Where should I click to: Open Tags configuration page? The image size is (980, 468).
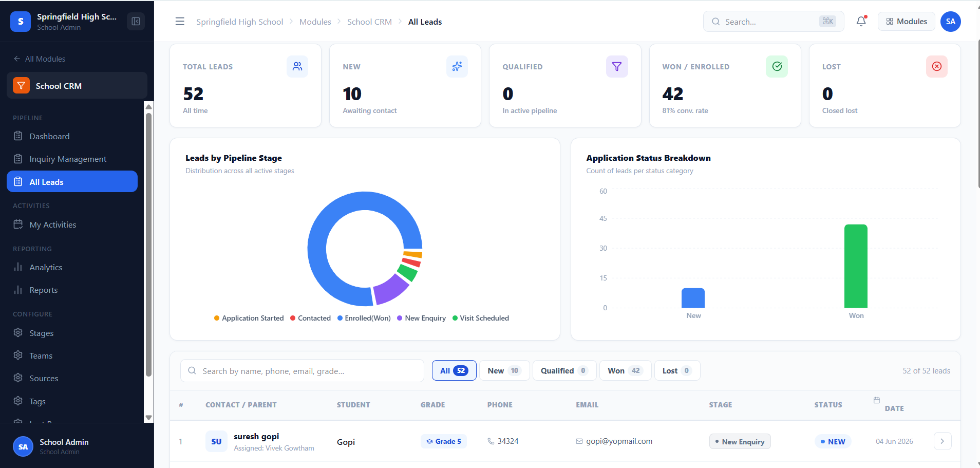point(72,401)
